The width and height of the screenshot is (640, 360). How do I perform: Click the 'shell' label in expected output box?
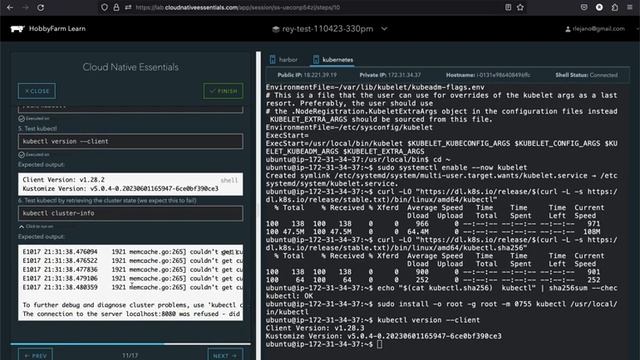229,180
